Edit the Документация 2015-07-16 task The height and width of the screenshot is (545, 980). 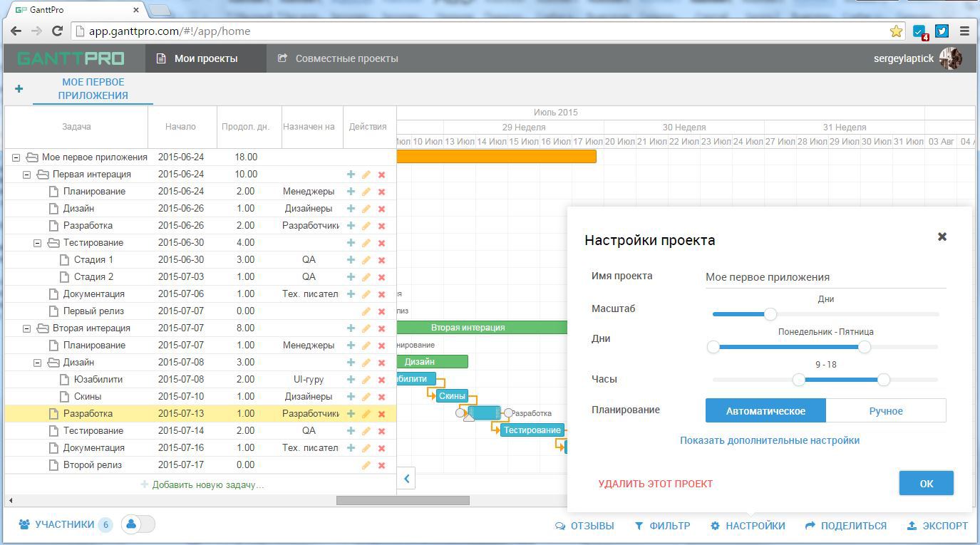(x=366, y=448)
